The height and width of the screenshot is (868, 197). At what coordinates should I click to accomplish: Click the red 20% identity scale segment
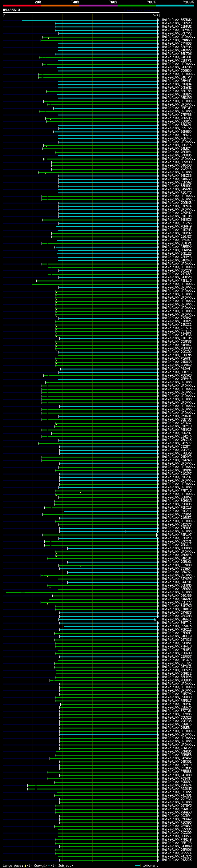(22, 6)
